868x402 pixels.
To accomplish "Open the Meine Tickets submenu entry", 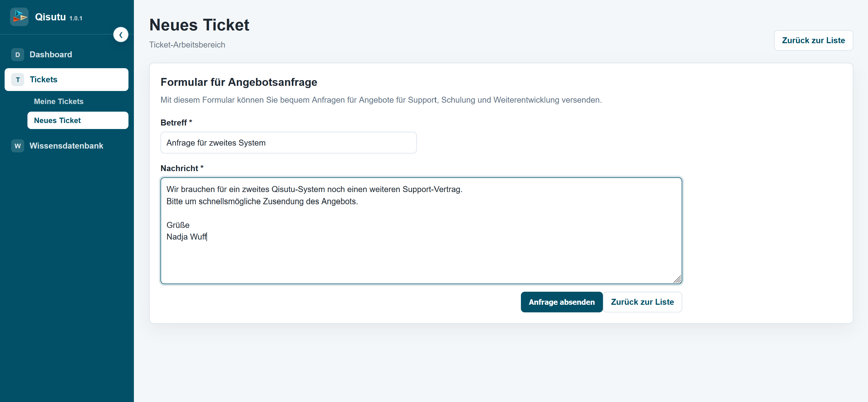I will pos(59,101).
